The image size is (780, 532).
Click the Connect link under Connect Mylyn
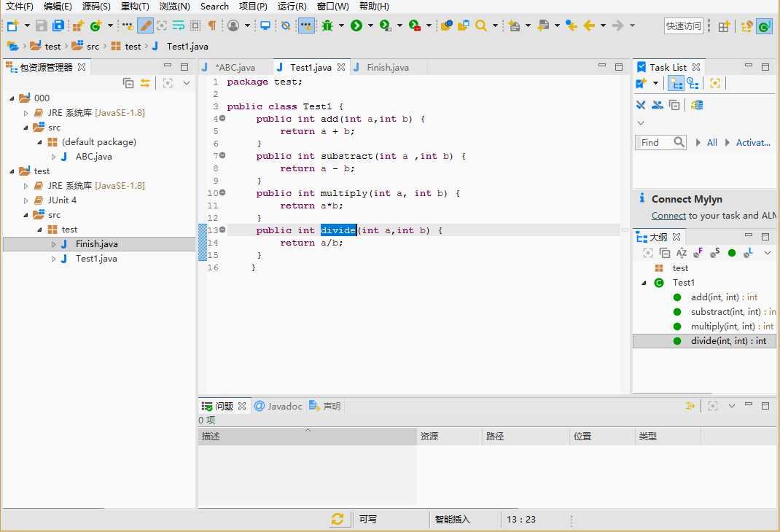click(668, 215)
